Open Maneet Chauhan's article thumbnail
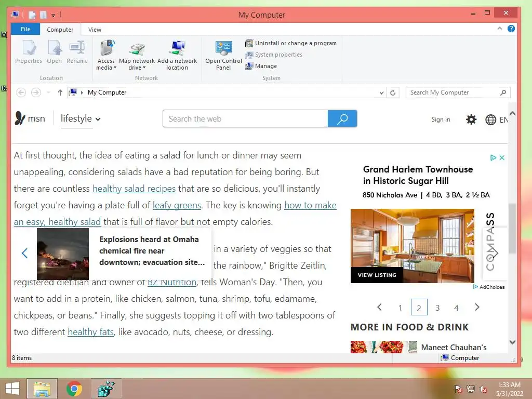Screen dimensions: 532x399 tap(384, 347)
